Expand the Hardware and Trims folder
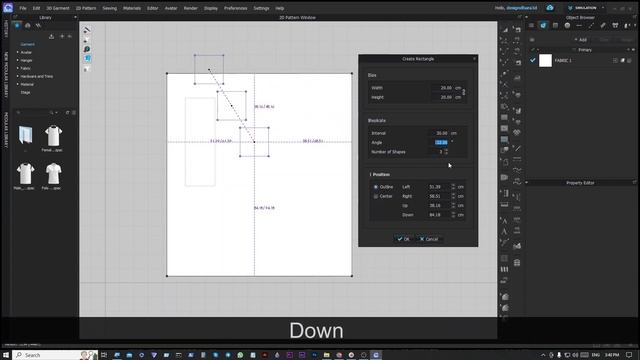The width and height of the screenshot is (640, 360). click(x=18, y=76)
